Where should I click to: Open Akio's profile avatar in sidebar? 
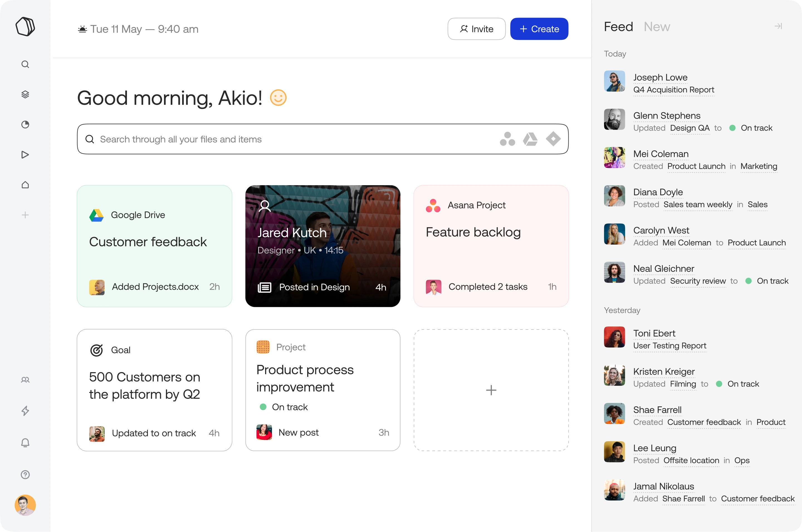click(25, 505)
